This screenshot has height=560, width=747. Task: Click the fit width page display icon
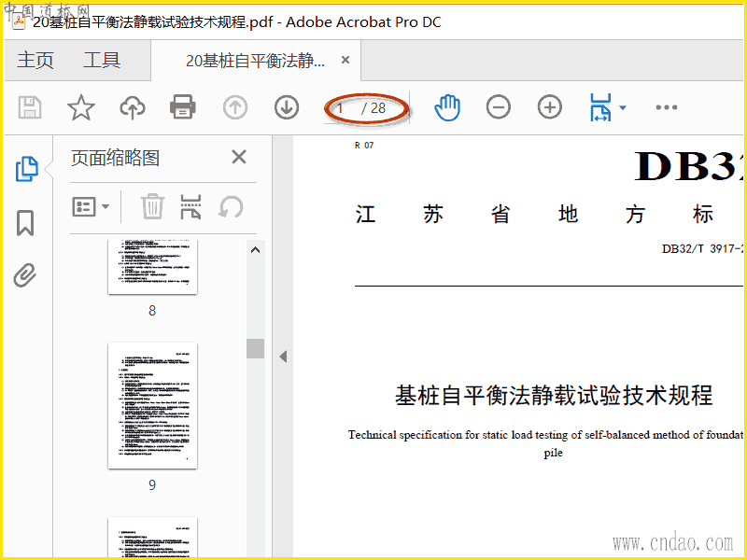tap(600, 107)
